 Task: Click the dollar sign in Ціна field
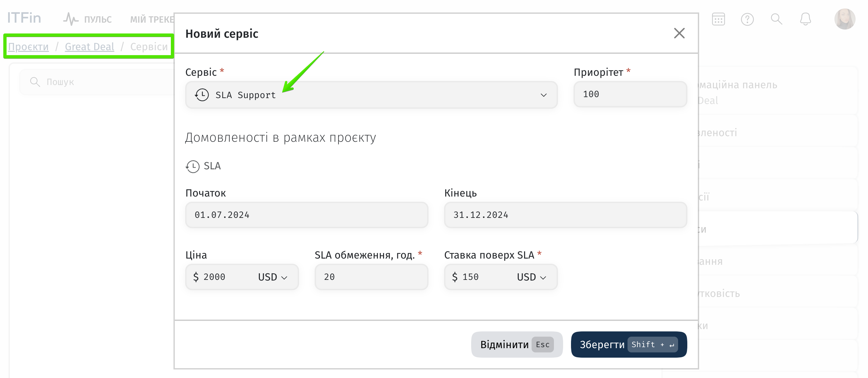pyautogui.click(x=196, y=277)
